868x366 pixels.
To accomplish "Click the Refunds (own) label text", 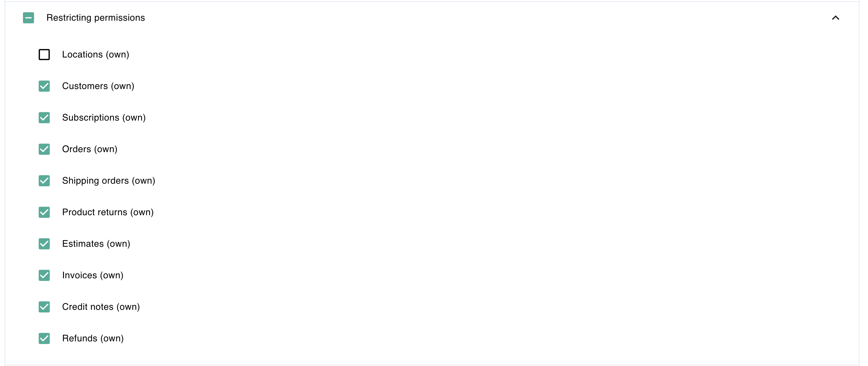I will tap(93, 338).
